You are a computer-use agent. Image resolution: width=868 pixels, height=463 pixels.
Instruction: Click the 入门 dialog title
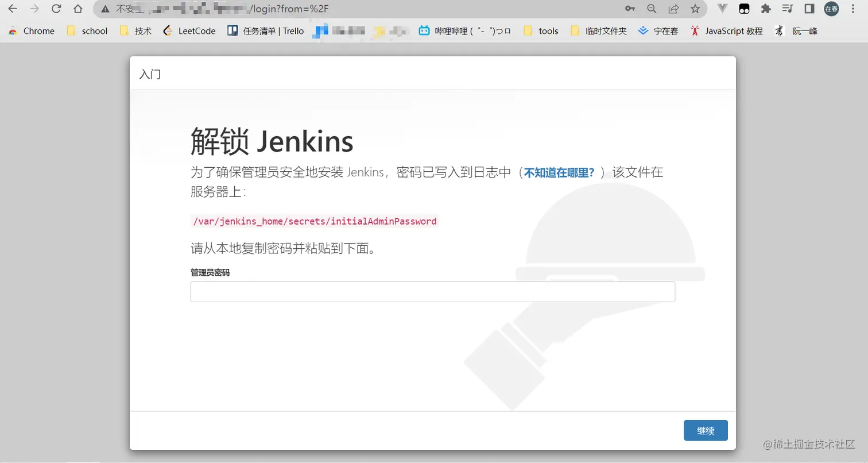click(x=150, y=74)
